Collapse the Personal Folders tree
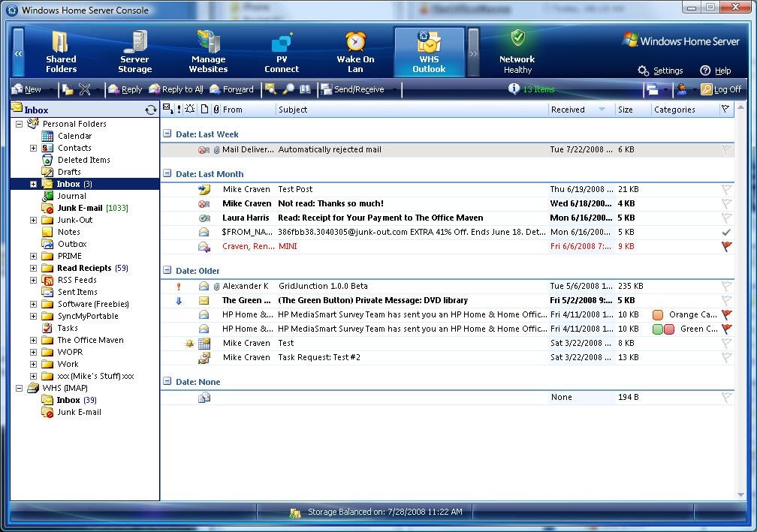The image size is (757, 532). [20, 124]
